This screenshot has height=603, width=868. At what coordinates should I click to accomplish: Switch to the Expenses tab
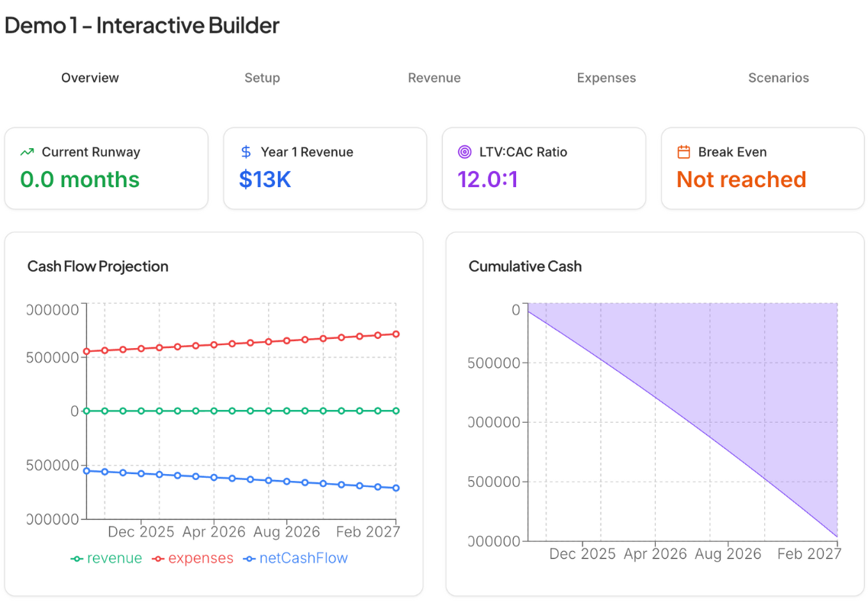(x=606, y=77)
